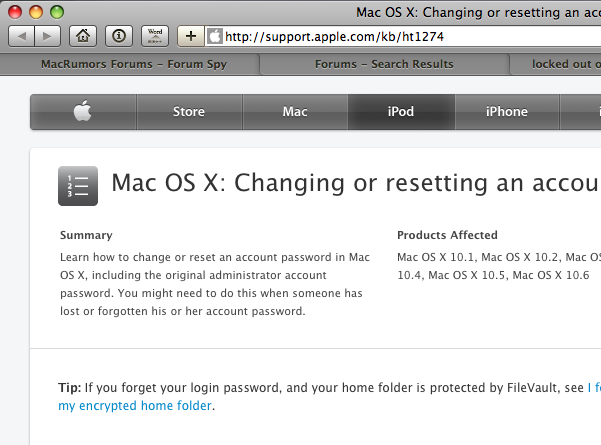Click the Back arrow button

22,36
